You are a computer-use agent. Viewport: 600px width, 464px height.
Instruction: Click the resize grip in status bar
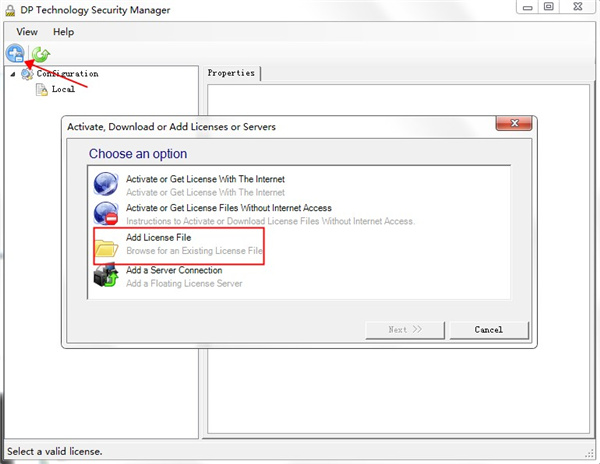(590, 453)
